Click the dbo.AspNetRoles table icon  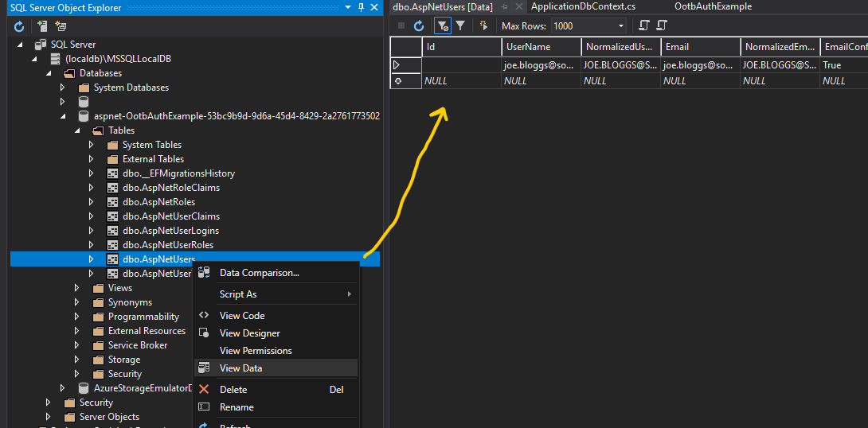point(112,202)
